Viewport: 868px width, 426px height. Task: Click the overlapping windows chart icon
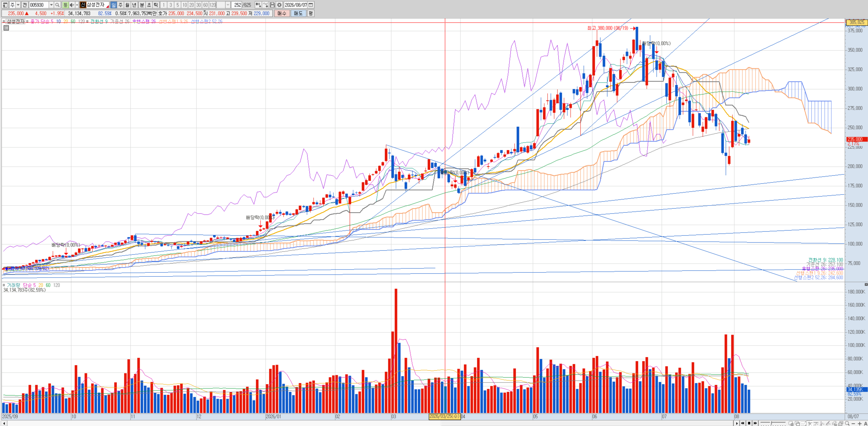[x=797, y=423]
